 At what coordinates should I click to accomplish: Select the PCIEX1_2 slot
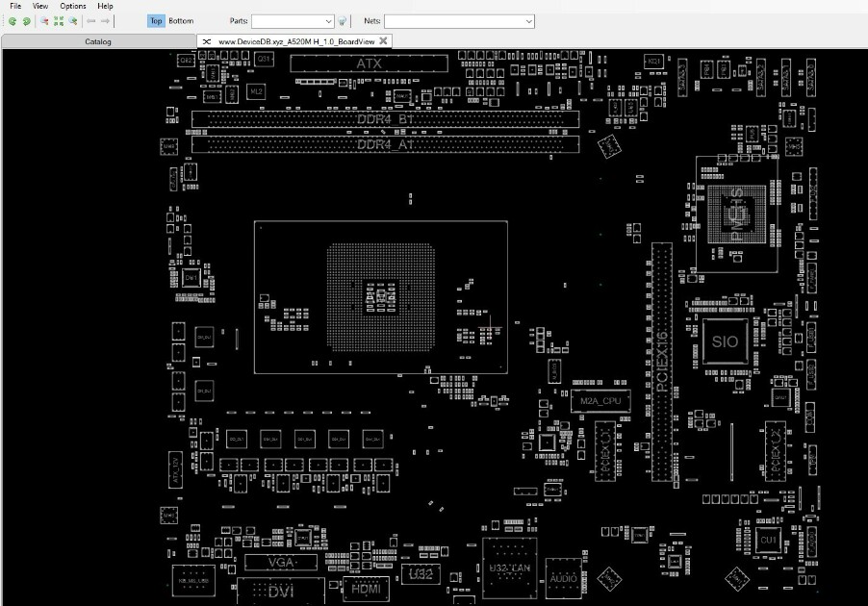pyautogui.click(x=776, y=450)
